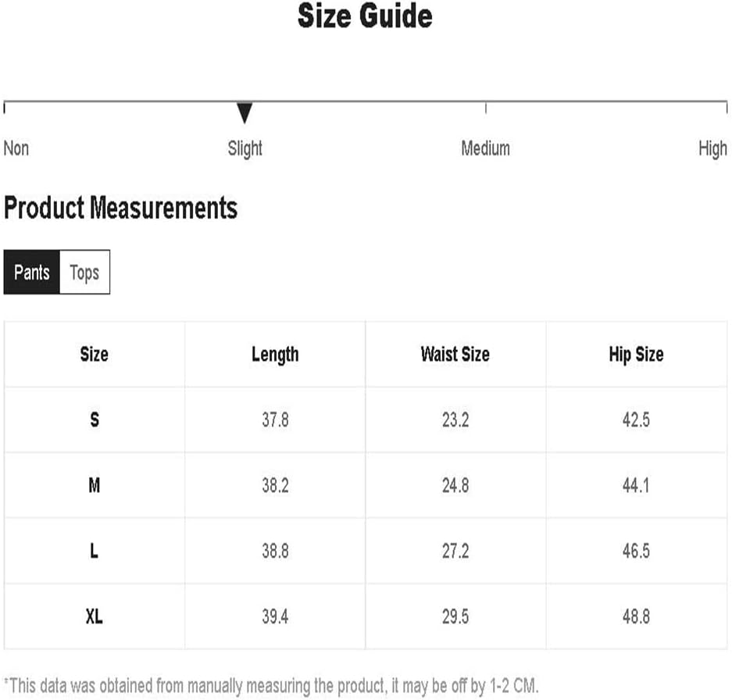Click the Waist Size column header
This screenshot has height=700, width=732.
pyautogui.click(x=455, y=354)
